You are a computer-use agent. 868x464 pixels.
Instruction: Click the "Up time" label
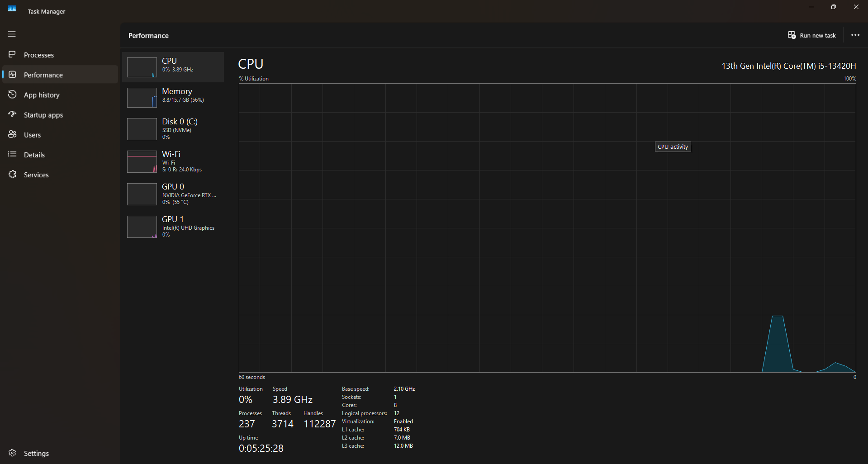(x=248, y=438)
